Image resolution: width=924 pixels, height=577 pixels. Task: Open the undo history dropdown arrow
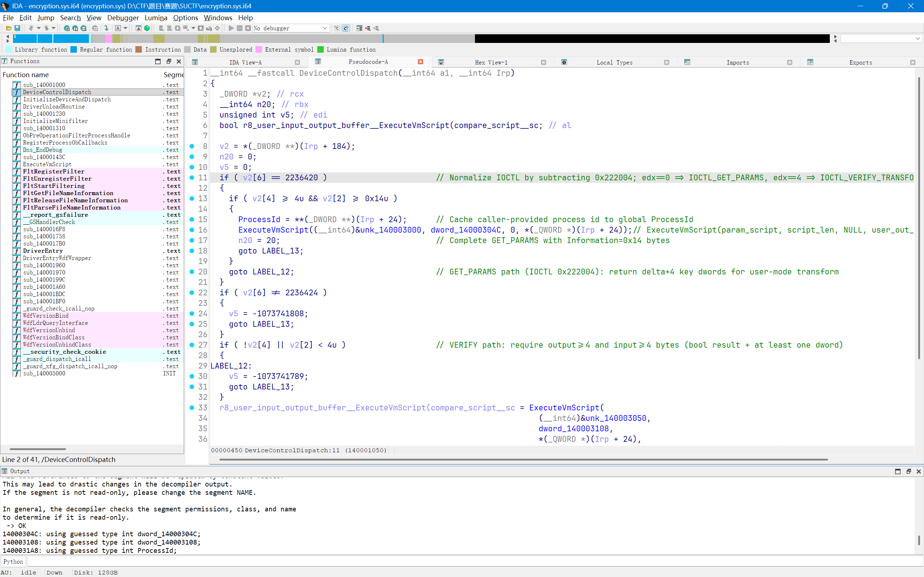[38, 28]
